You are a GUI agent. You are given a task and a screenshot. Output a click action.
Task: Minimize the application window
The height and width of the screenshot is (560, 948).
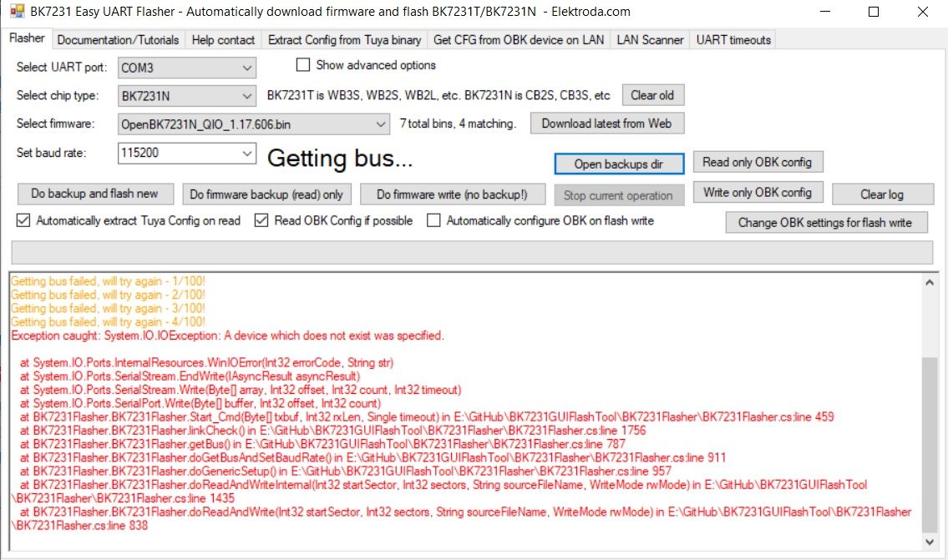click(x=824, y=12)
